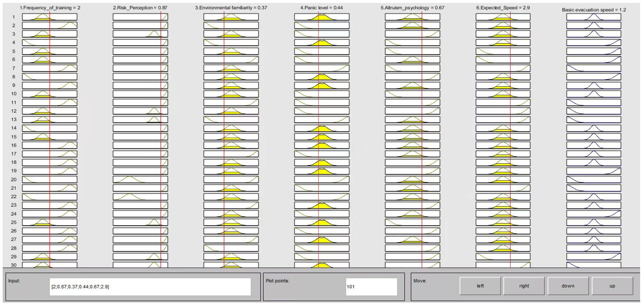Click red line in Panic level rule 1 plot
The height and width of the screenshot is (306, 644).
pos(319,17)
